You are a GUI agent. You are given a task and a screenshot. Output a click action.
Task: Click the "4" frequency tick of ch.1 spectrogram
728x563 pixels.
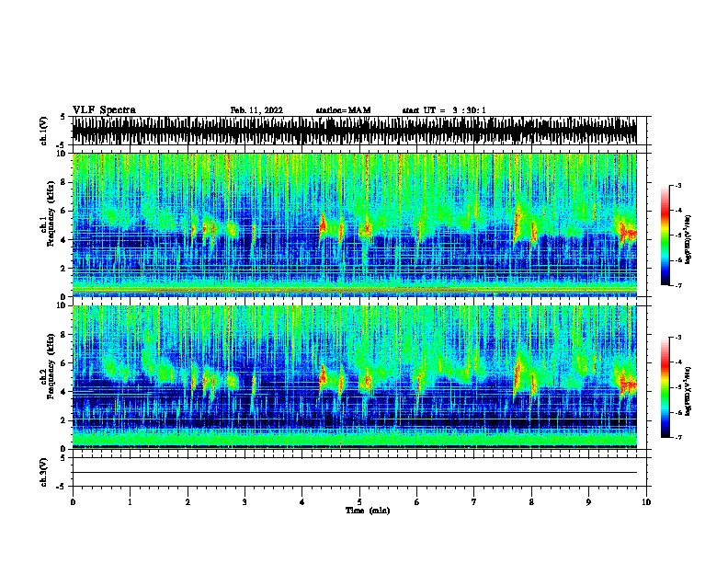(x=64, y=240)
